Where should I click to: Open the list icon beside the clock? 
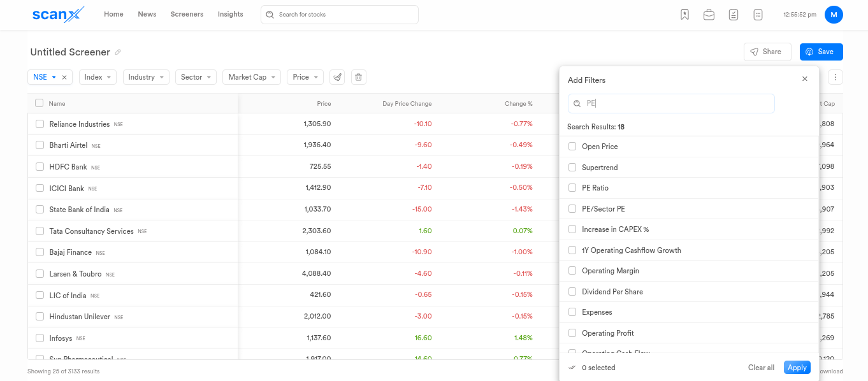[758, 15]
